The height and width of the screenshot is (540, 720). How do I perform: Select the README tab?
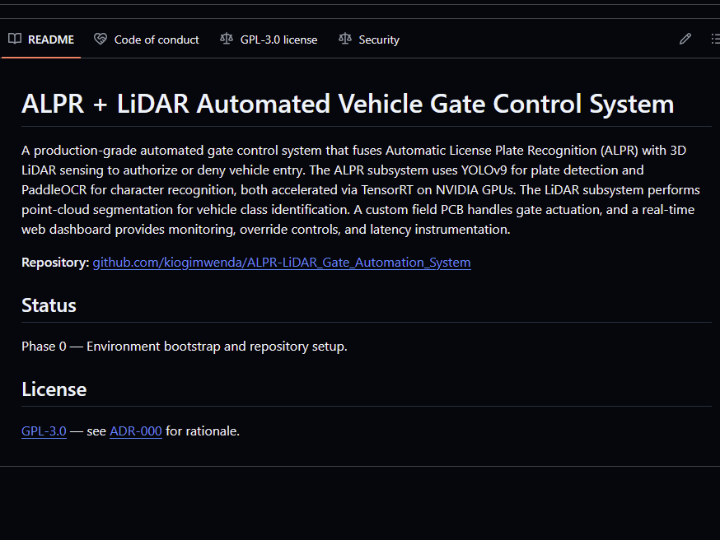tap(50, 40)
